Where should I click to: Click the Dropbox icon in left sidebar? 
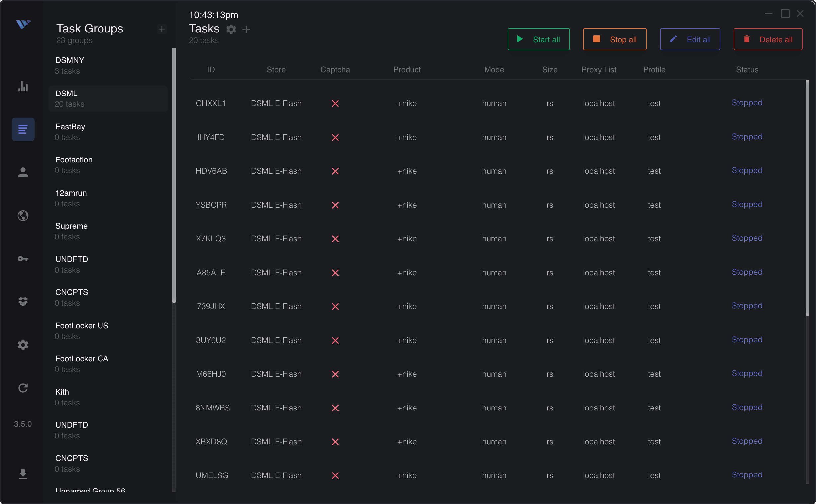(23, 302)
